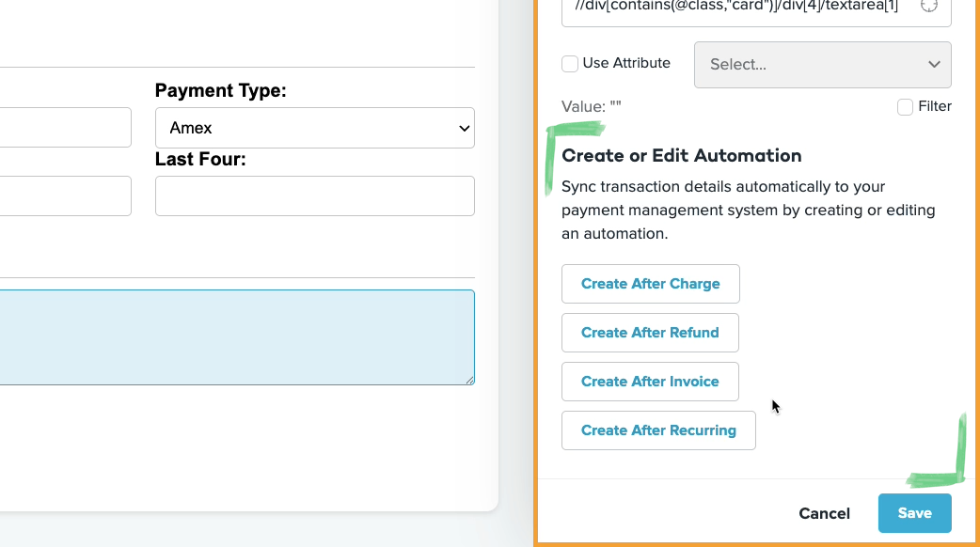This screenshot has height=547, width=980.
Task: Open the Payment Type dropdown showing Amex
Action: [315, 128]
